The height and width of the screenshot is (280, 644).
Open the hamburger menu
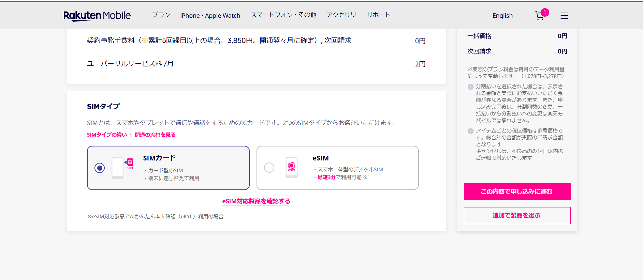coord(564,16)
